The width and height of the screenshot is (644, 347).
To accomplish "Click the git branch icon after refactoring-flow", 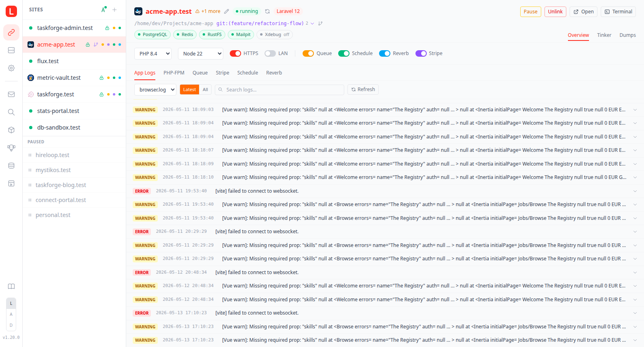I will tap(320, 23).
